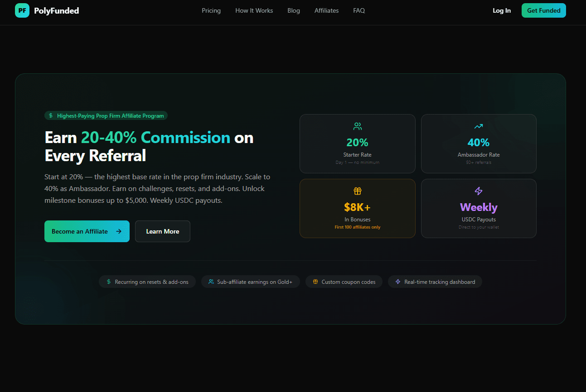Click the 40% Ambassador Rate stat card
The image size is (586, 392).
[479, 143]
